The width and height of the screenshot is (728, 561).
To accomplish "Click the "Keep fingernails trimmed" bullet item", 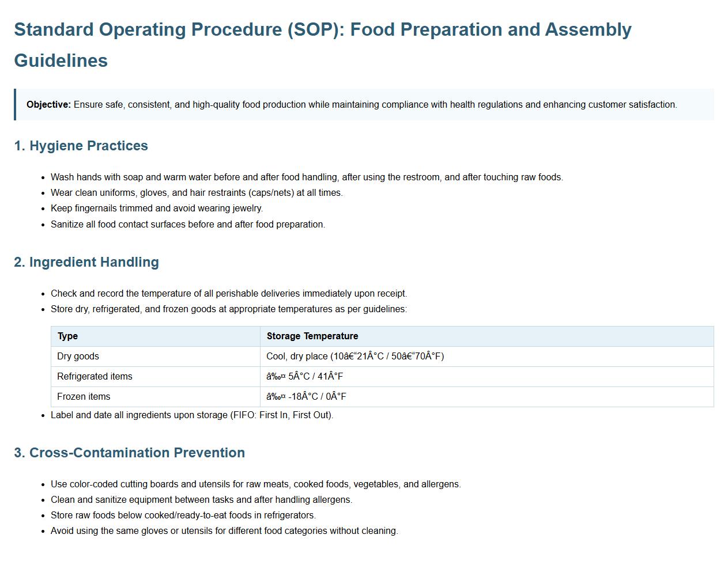I will (x=157, y=209).
